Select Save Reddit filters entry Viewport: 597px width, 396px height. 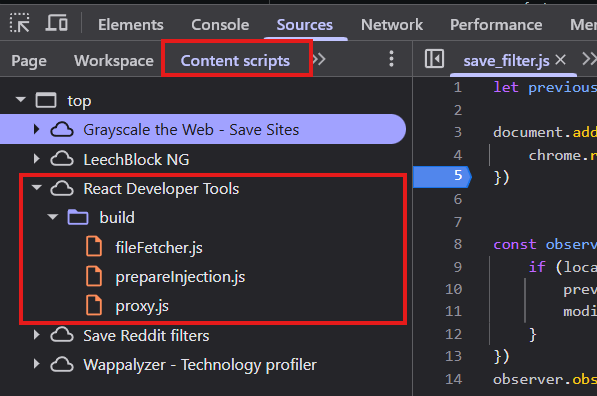(x=147, y=336)
